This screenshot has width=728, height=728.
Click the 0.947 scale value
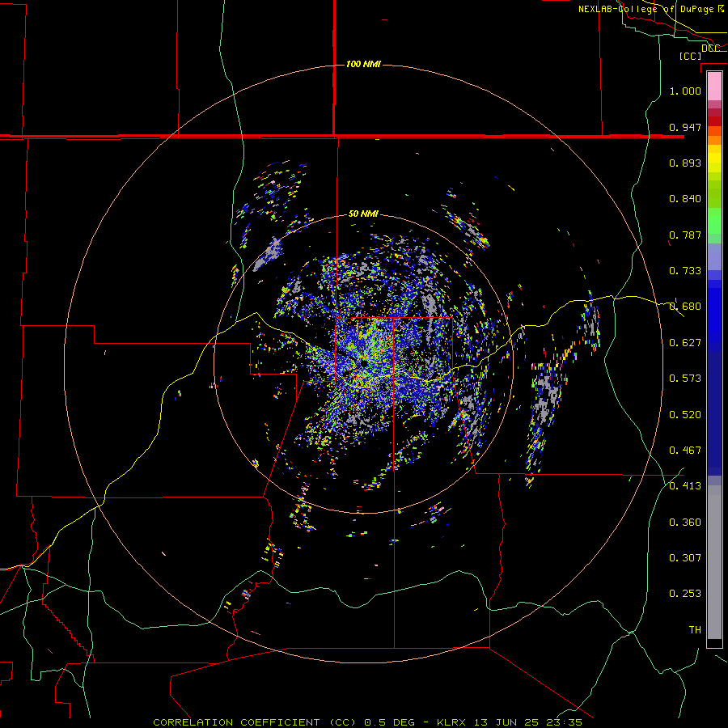pos(685,127)
